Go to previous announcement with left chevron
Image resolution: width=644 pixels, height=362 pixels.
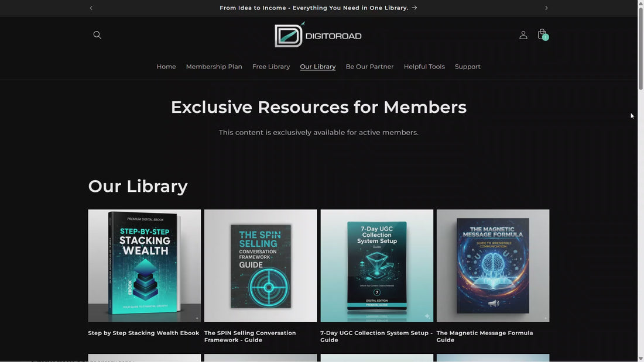click(91, 8)
